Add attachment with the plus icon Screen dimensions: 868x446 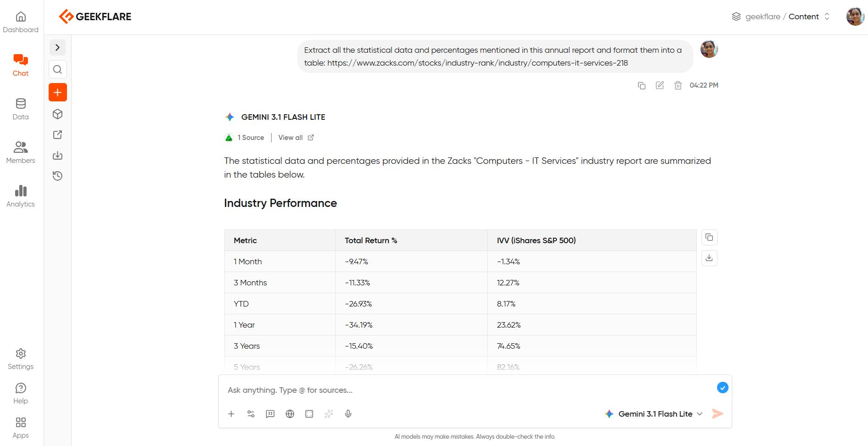click(231, 414)
